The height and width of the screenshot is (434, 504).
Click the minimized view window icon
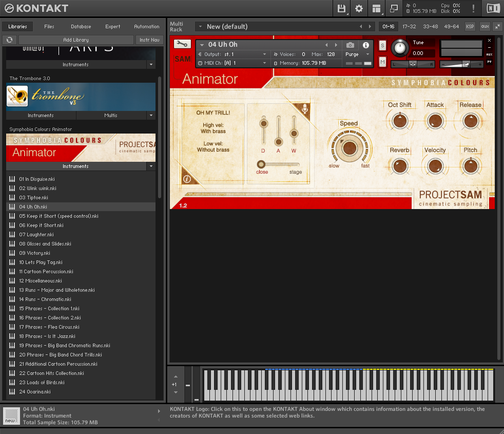point(394,8)
